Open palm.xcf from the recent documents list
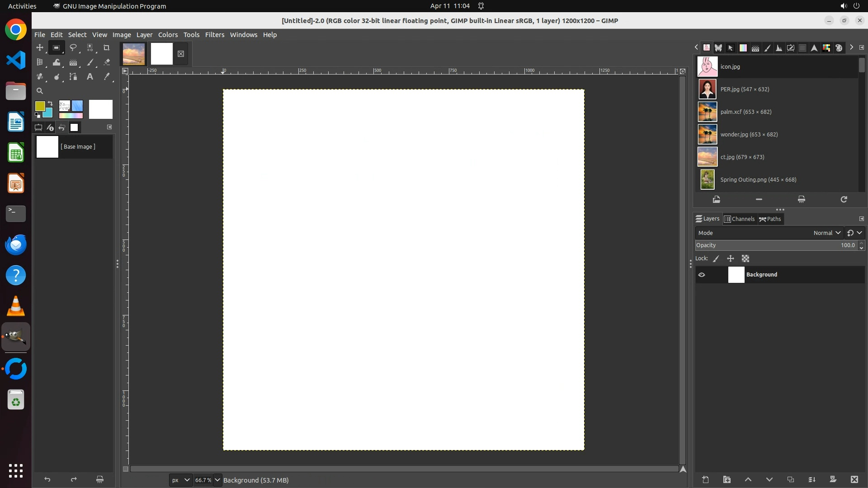 click(745, 112)
